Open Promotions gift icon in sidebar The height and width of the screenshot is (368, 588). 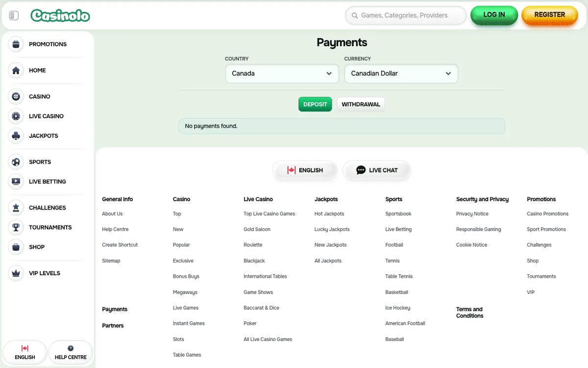coord(16,44)
